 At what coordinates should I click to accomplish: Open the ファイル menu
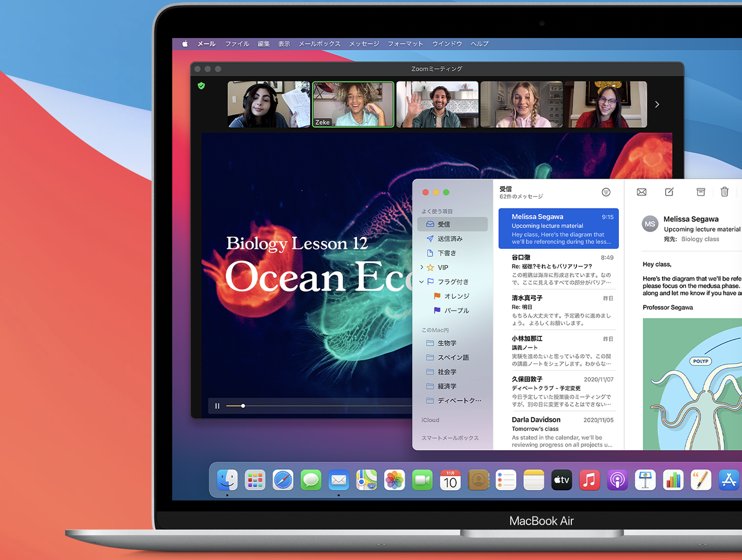point(237,44)
